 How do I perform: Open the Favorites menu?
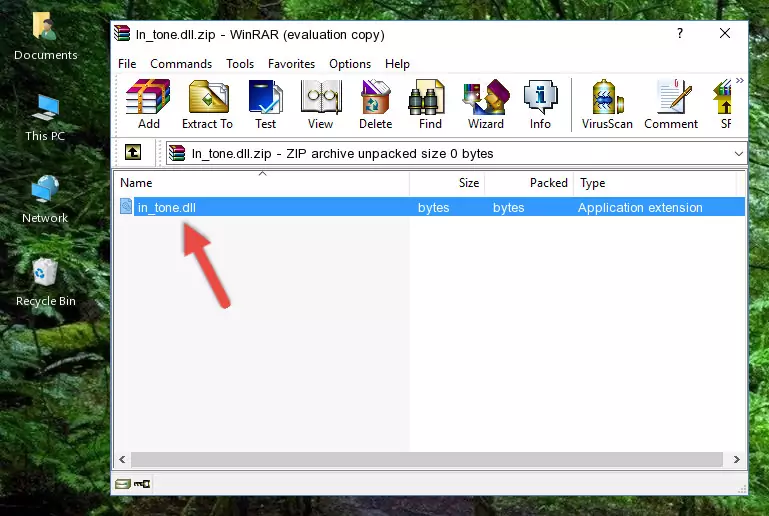(x=291, y=64)
